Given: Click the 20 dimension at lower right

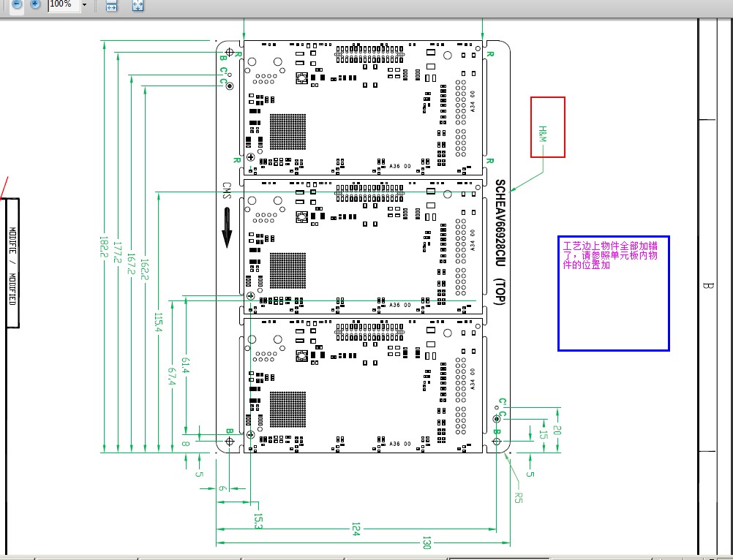Looking at the screenshot, I should (557, 430).
